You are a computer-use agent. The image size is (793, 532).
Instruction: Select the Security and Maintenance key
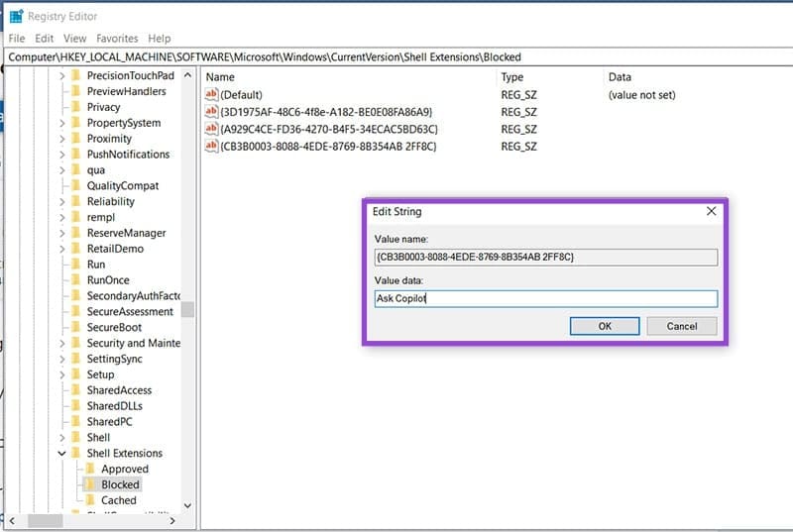point(134,343)
